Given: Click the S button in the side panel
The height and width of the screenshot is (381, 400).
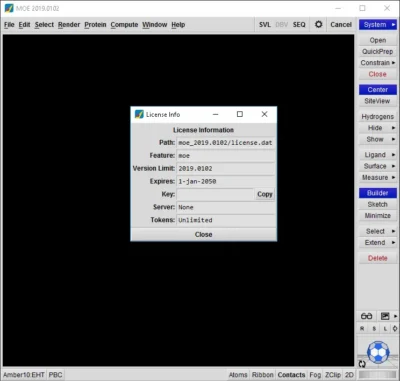Looking at the screenshot, I should coord(374,329).
